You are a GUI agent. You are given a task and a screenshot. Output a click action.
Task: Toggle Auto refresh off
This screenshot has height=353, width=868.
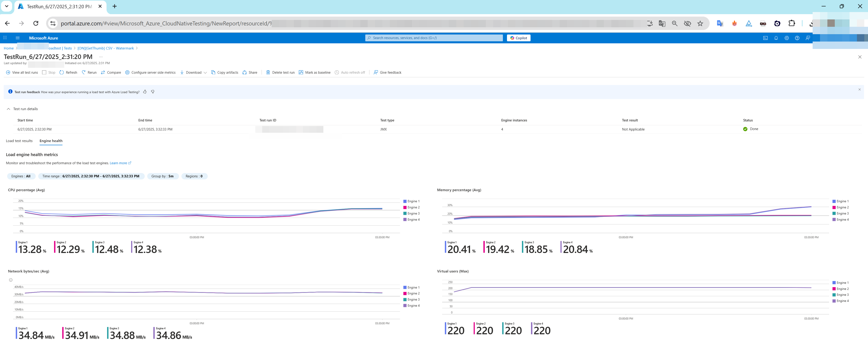(350, 72)
